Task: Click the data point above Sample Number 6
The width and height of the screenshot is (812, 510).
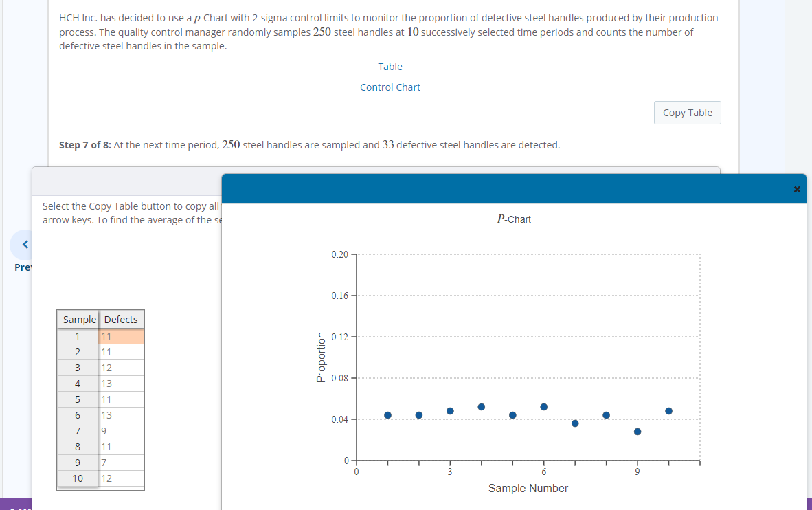Action: coord(543,406)
